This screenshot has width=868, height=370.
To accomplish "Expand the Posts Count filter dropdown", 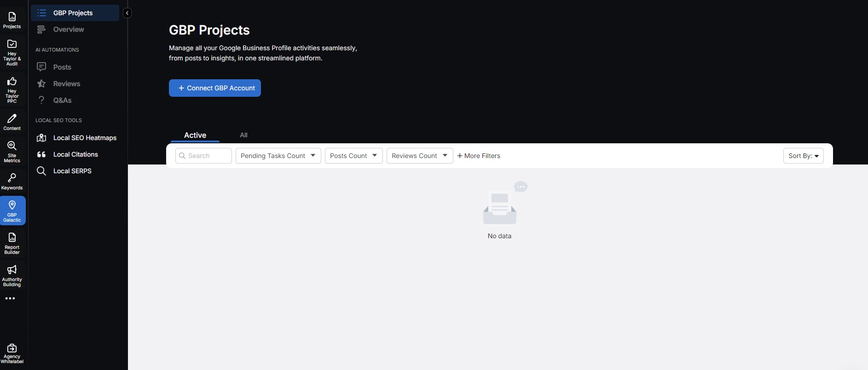I will [353, 156].
